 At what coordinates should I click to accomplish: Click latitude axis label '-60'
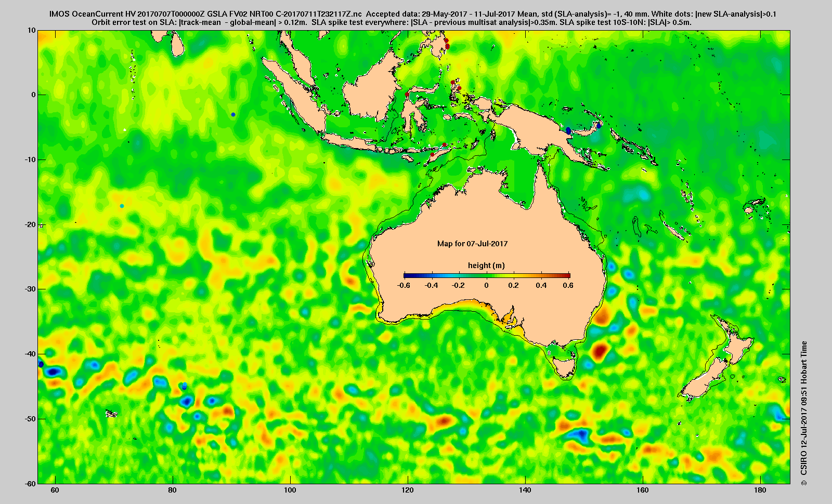point(30,483)
